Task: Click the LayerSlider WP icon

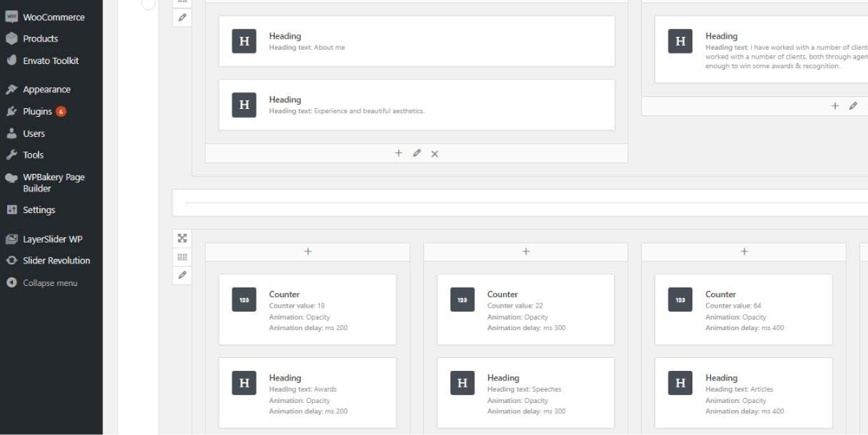Action: 12,239
